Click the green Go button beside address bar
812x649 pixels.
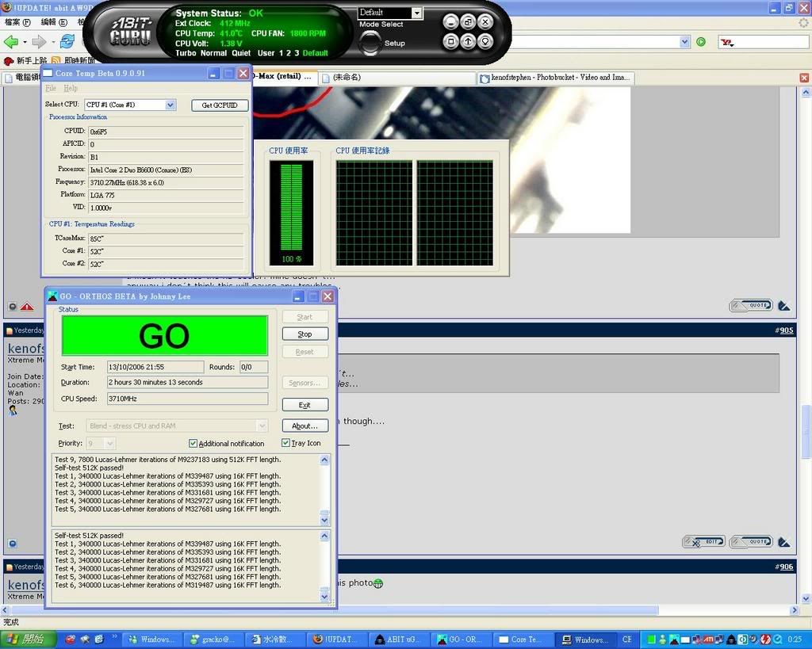point(701,42)
